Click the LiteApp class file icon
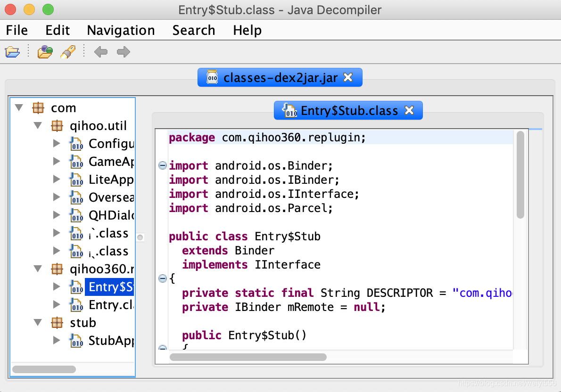Viewport: 561px width, 392px height. [x=76, y=180]
